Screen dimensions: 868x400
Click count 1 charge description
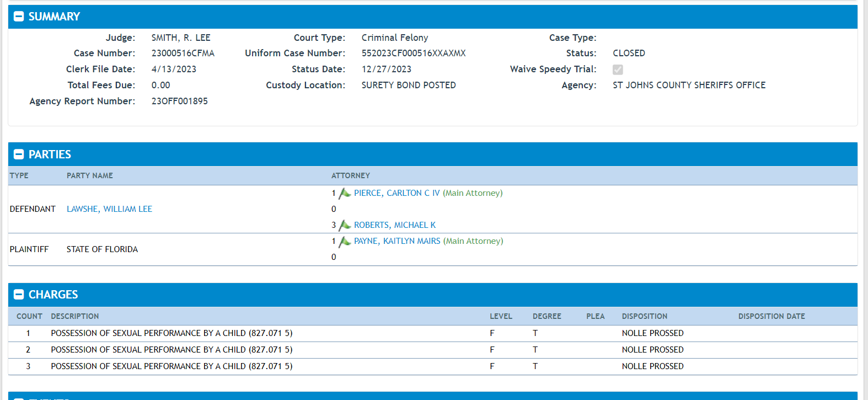[172, 333]
